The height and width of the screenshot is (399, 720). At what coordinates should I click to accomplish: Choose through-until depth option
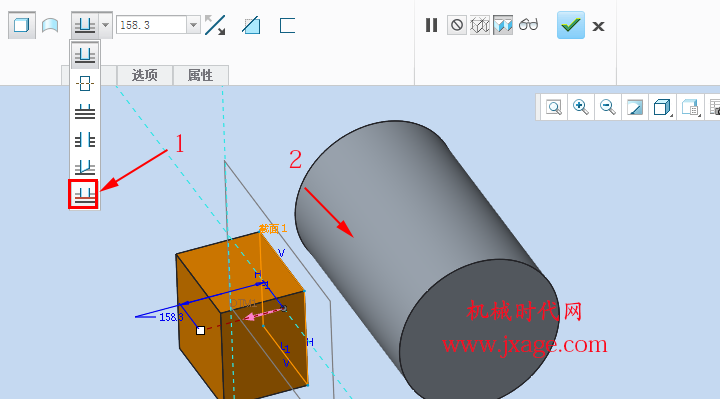(85, 167)
